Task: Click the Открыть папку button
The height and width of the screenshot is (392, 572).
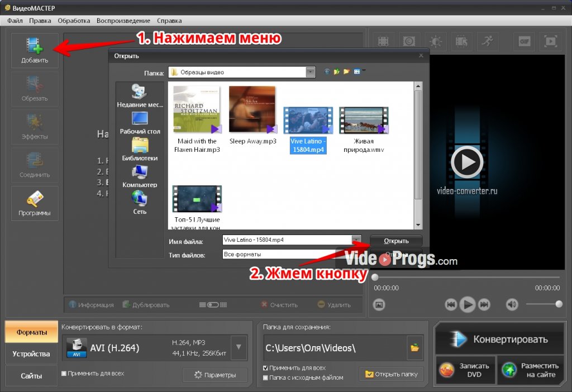Action: (392, 374)
